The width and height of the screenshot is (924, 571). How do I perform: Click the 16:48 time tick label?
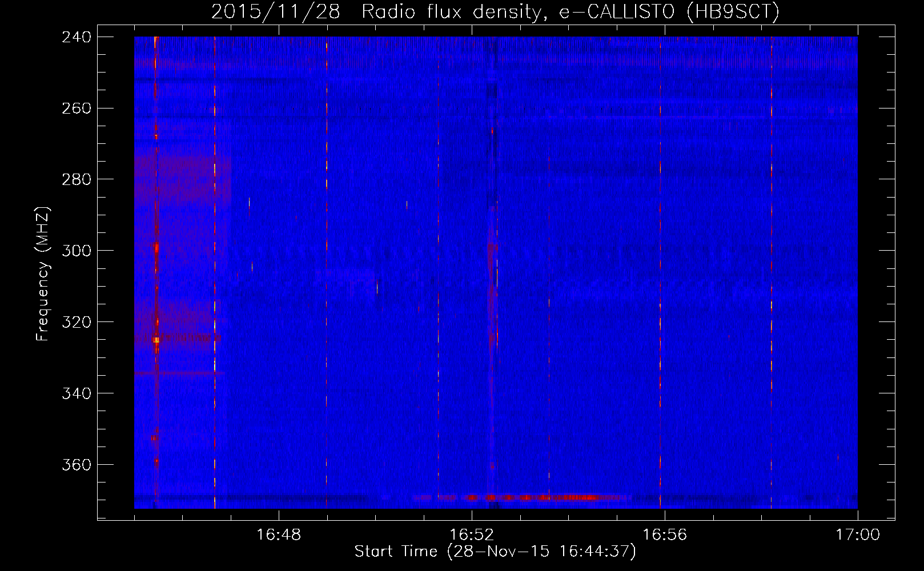[279, 535]
